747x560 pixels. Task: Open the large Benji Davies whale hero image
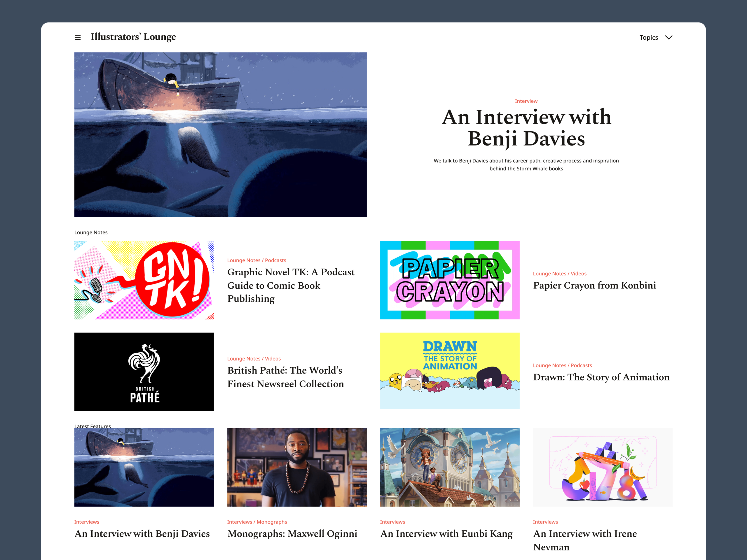[x=221, y=135]
